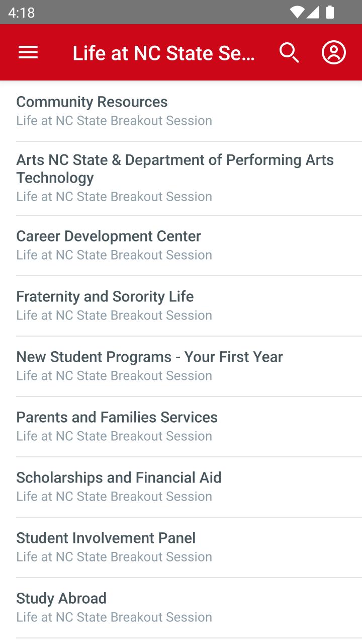This screenshot has height=644, width=362.
Task: Tap the subtitle under Career Development Center
Action: (114, 255)
